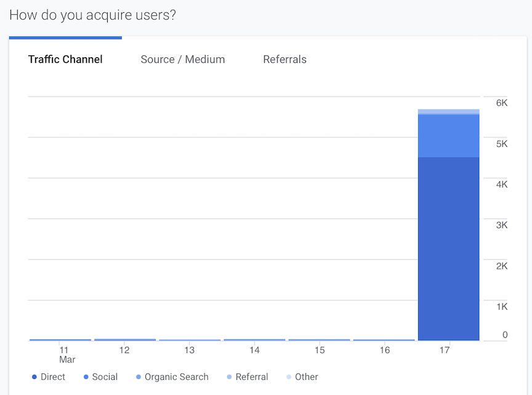
Task: Select the small bar above date 12
Action: click(125, 339)
